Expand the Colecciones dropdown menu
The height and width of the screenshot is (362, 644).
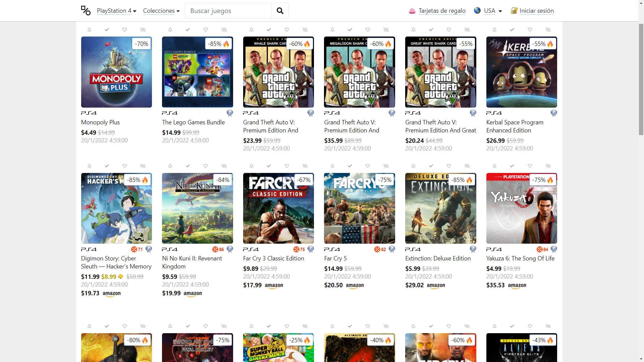pos(161,11)
